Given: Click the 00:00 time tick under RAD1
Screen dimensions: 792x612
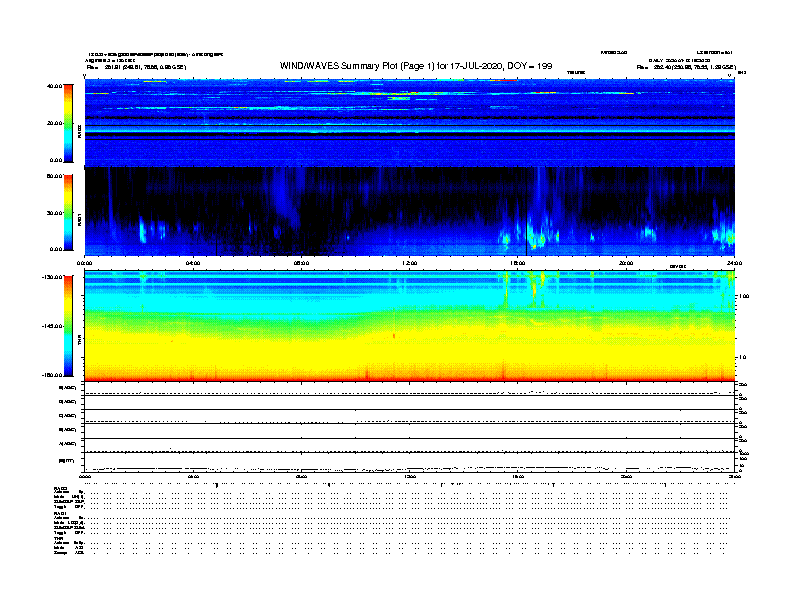Looking at the screenshot, I should click(x=84, y=263).
